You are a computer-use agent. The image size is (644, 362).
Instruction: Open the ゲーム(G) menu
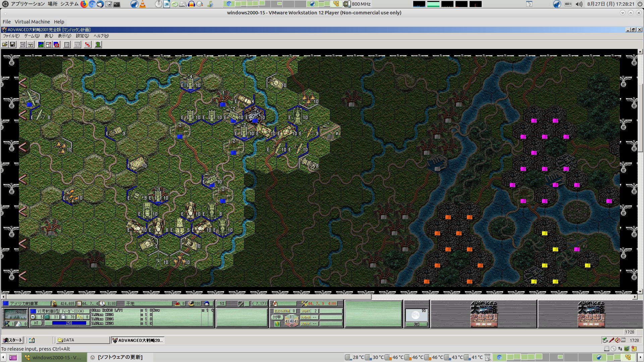pos(32,36)
